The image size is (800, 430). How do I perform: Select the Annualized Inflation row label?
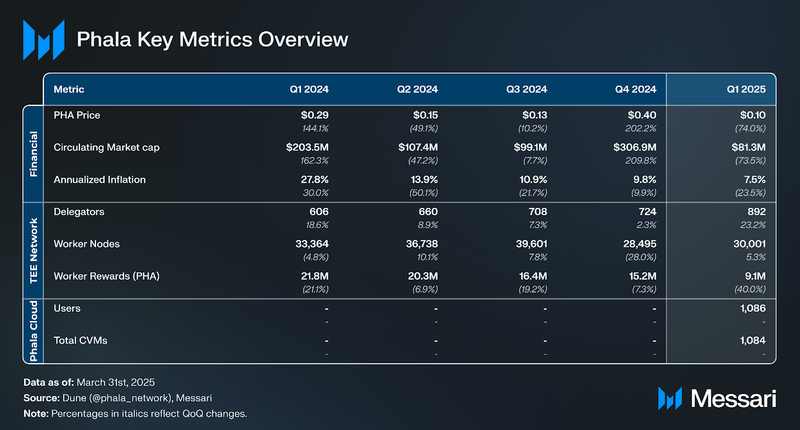(x=101, y=179)
